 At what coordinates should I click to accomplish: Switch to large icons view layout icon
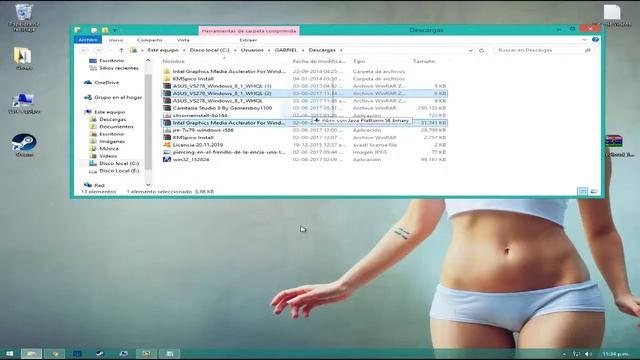(x=594, y=191)
